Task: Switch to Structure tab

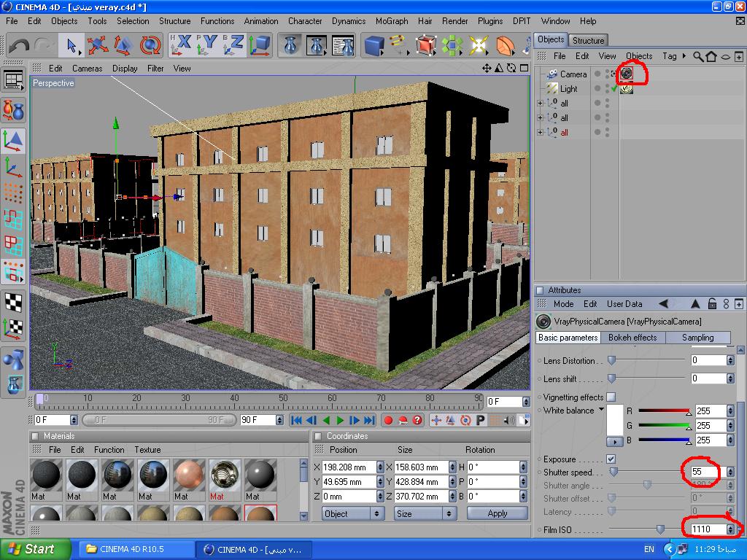Action: [x=588, y=41]
